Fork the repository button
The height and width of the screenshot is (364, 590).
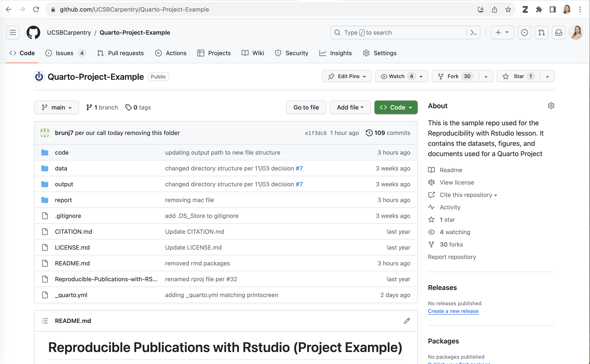tap(455, 76)
